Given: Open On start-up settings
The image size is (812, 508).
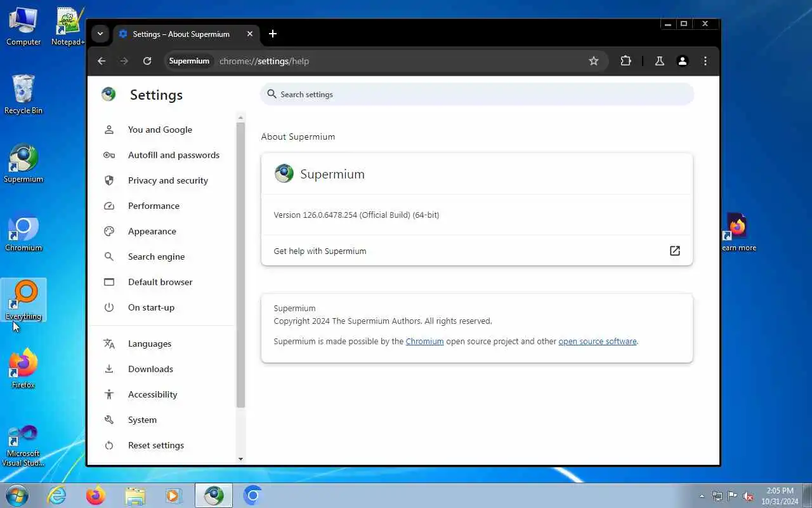Looking at the screenshot, I should (151, 307).
